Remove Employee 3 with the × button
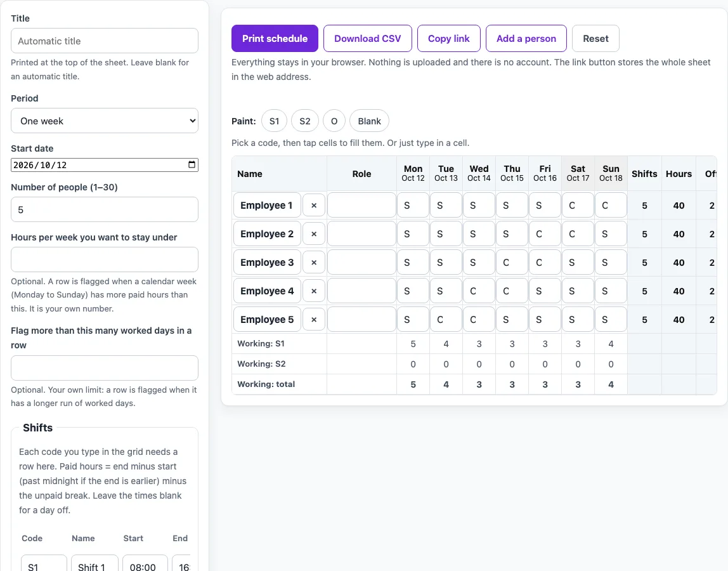Viewport: 728px width, 571px height. click(x=314, y=263)
